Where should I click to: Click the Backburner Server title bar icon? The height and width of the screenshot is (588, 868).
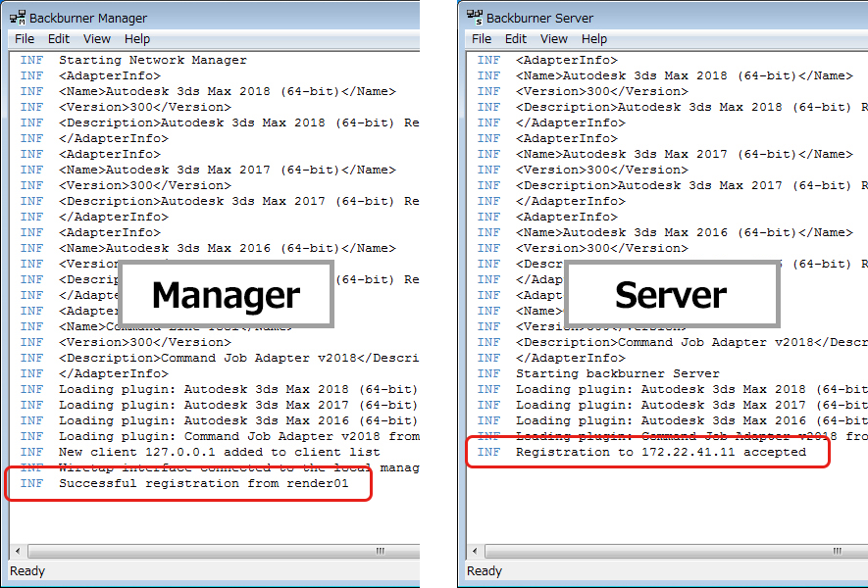tap(475, 18)
